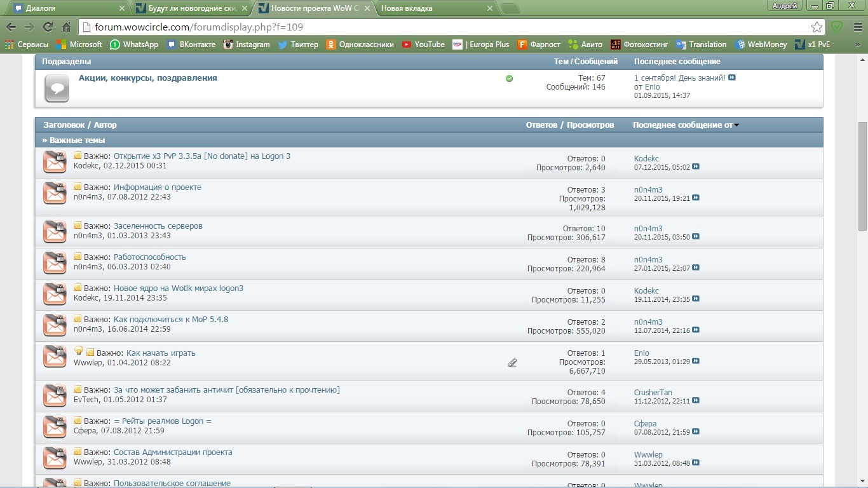Open the Акции, конкурсы, поздравления subforum
This screenshot has height=488, width=868.
(x=147, y=78)
